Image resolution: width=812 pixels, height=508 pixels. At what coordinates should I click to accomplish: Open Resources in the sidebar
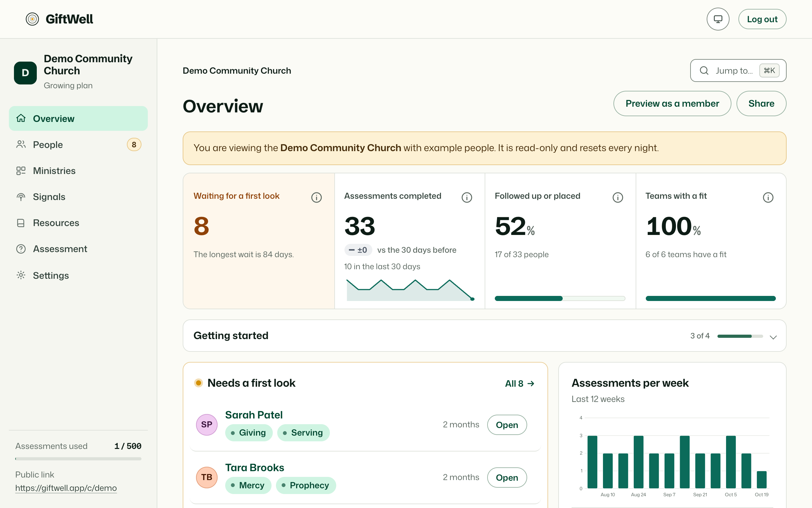click(x=78, y=223)
